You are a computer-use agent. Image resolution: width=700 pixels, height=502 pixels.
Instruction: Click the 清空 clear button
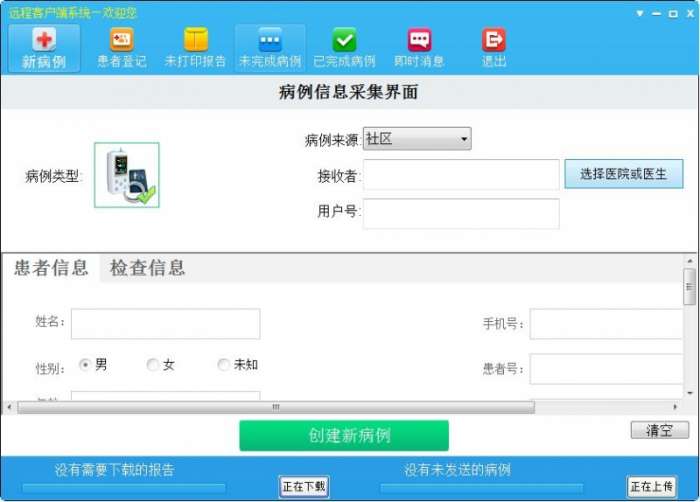point(660,430)
